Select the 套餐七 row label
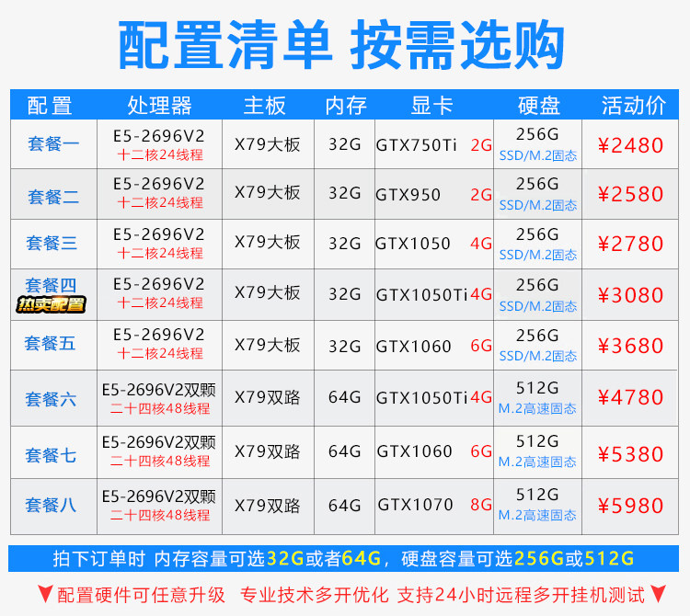The width and height of the screenshot is (690, 616). pyautogui.click(x=51, y=455)
